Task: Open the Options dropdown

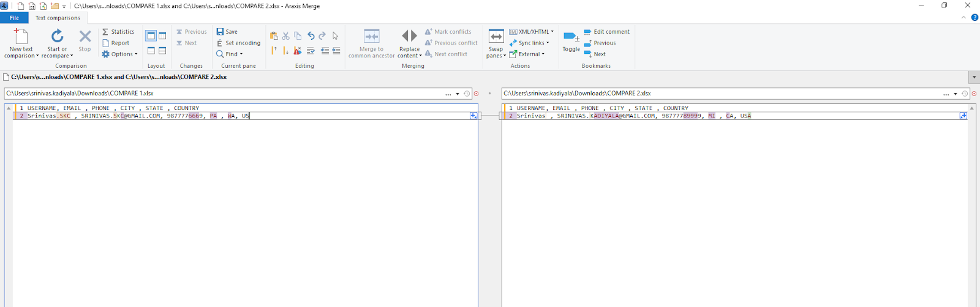Action: (119, 54)
